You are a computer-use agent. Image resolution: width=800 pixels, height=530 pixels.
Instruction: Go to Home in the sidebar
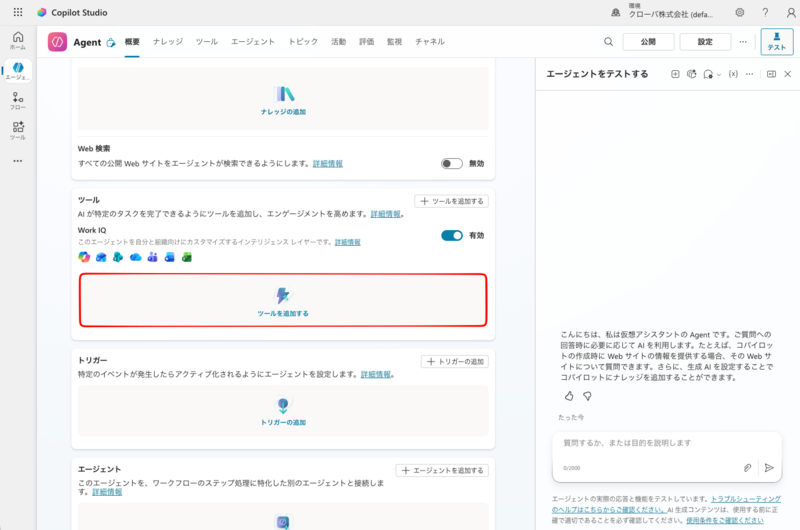pyautogui.click(x=18, y=40)
